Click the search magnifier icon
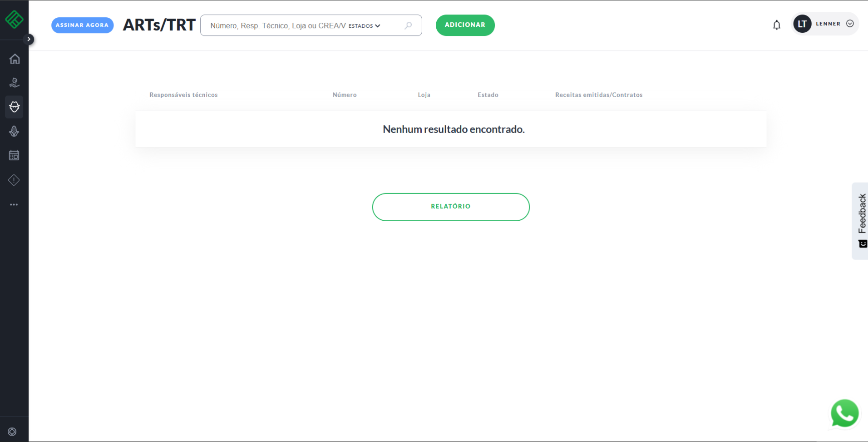The width and height of the screenshot is (868, 442). pyautogui.click(x=408, y=25)
